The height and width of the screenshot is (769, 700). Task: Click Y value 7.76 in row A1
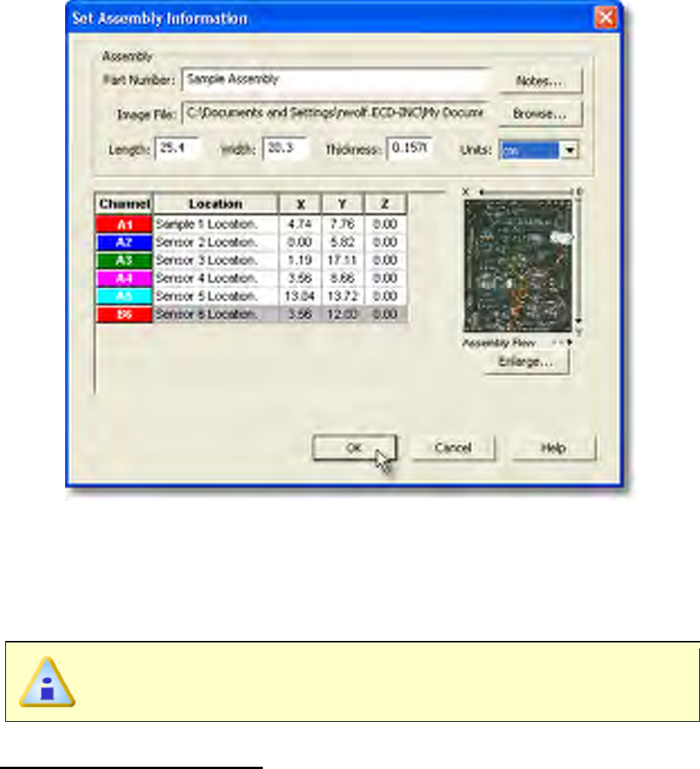tap(343, 224)
